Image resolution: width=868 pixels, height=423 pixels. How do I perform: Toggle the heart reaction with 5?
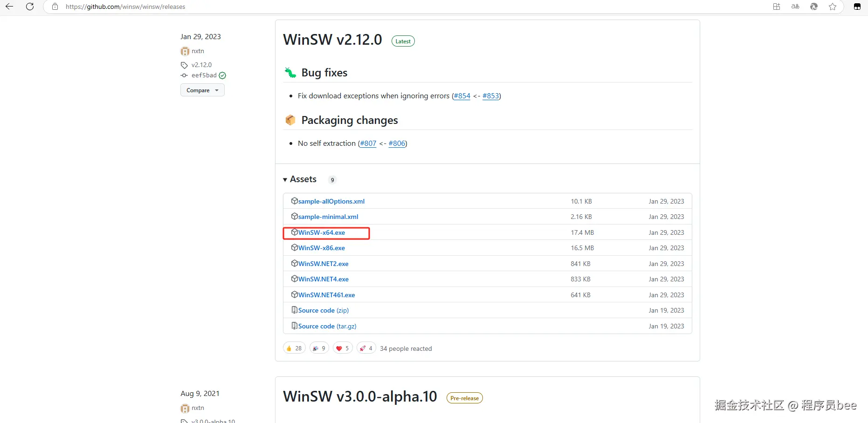(343, 348)
